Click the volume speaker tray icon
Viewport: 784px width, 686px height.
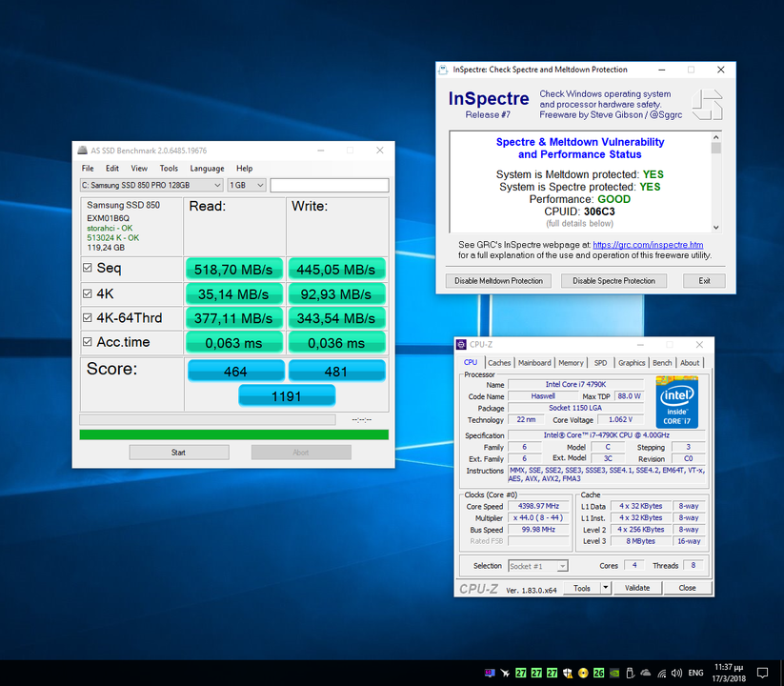tap(677, 673)
